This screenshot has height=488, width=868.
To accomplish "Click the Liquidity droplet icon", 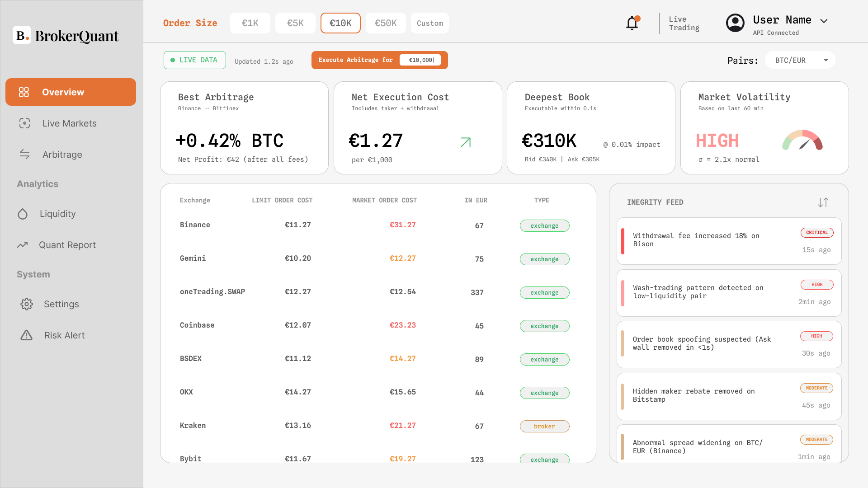I will coord(23,214).
